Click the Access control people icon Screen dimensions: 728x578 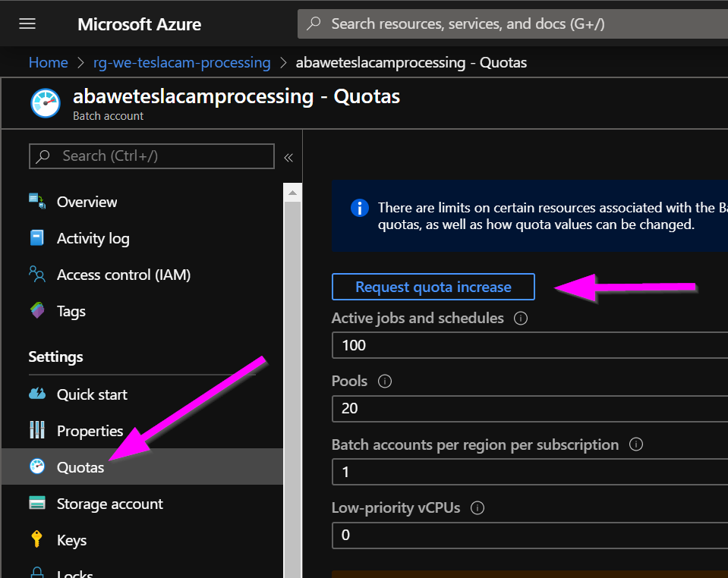tap(37, 274)
